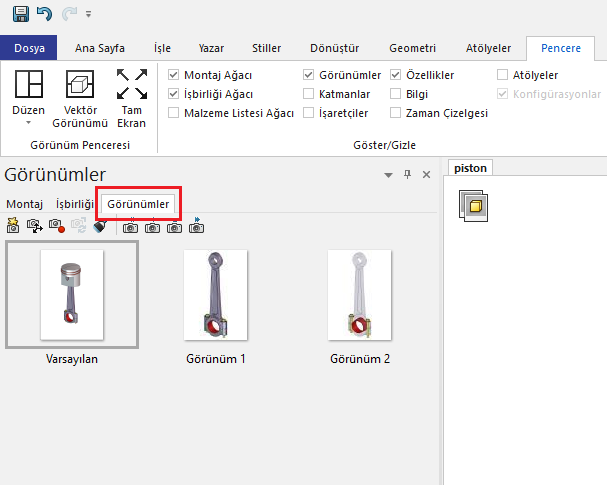Pin the Görünümler panel with pushpin button

pos(407,175)
